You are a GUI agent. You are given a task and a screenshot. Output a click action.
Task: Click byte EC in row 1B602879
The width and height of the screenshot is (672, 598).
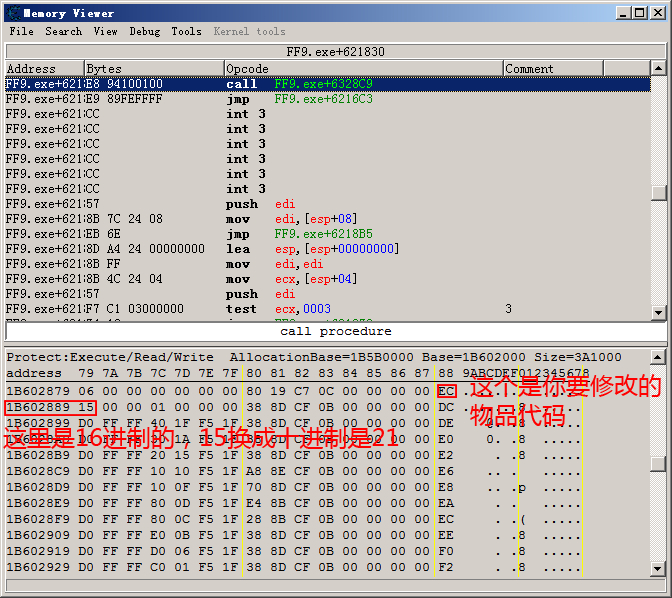point(446,391)
